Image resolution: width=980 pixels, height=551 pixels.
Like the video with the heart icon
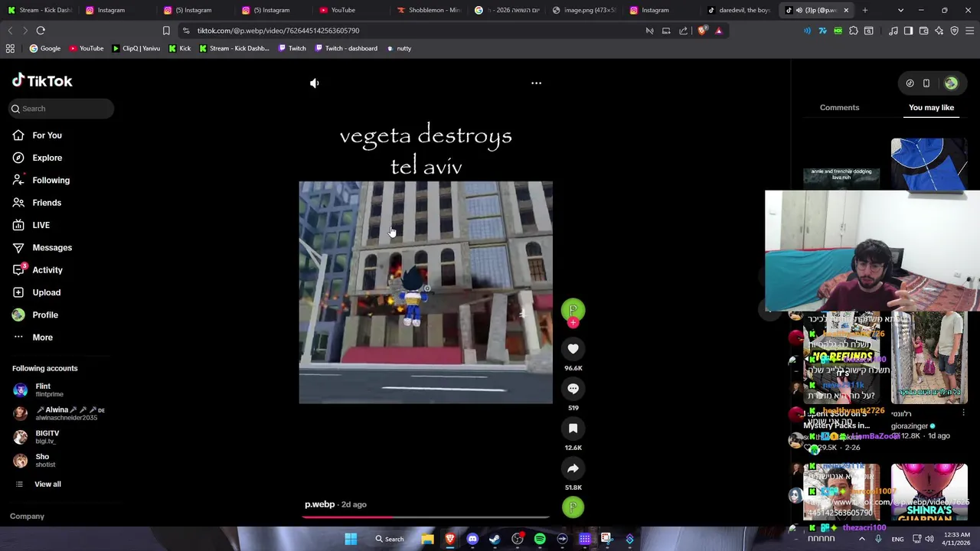point(573,349)
